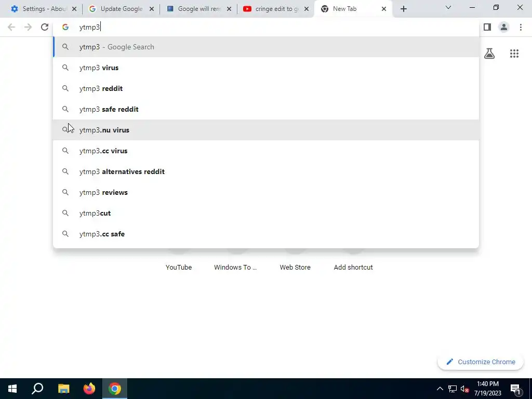Select suggestion ytmp3.nu virus
The image size is (532, 399).
point(266,130)
